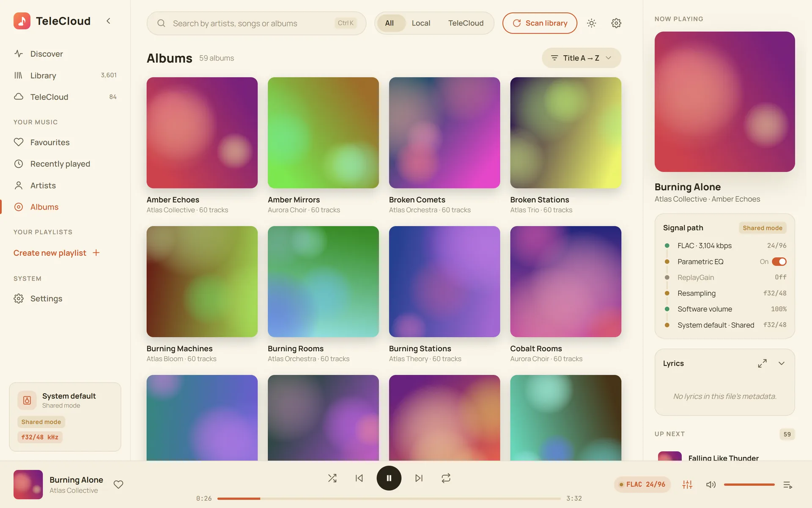
Task: Click the Burning Machines album title
Action: (179, 348)
